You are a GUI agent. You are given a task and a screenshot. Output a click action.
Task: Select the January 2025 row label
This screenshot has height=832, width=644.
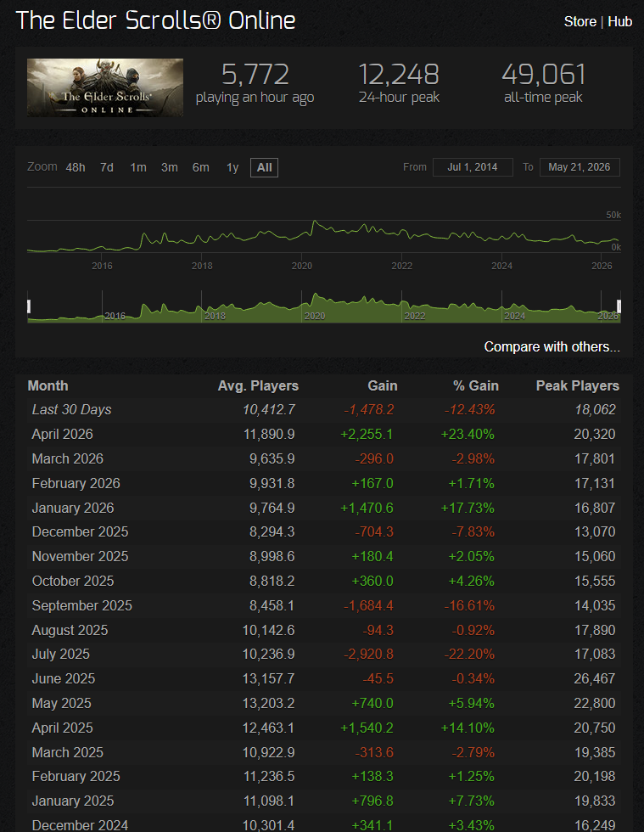click(73, 801)
